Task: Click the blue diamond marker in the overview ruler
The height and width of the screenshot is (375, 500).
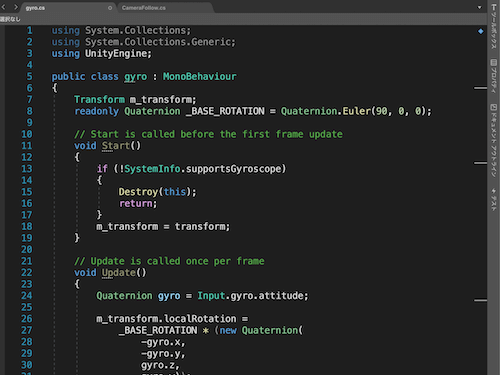Action: pos(481,31)
